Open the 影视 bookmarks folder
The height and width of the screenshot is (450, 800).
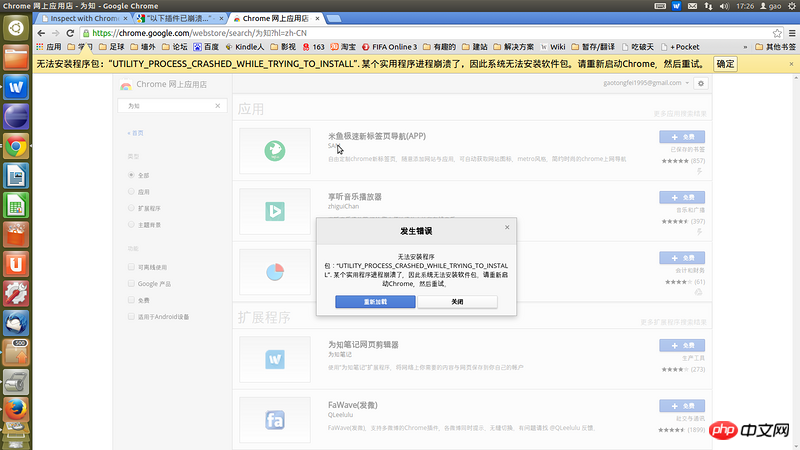(283, 47)
